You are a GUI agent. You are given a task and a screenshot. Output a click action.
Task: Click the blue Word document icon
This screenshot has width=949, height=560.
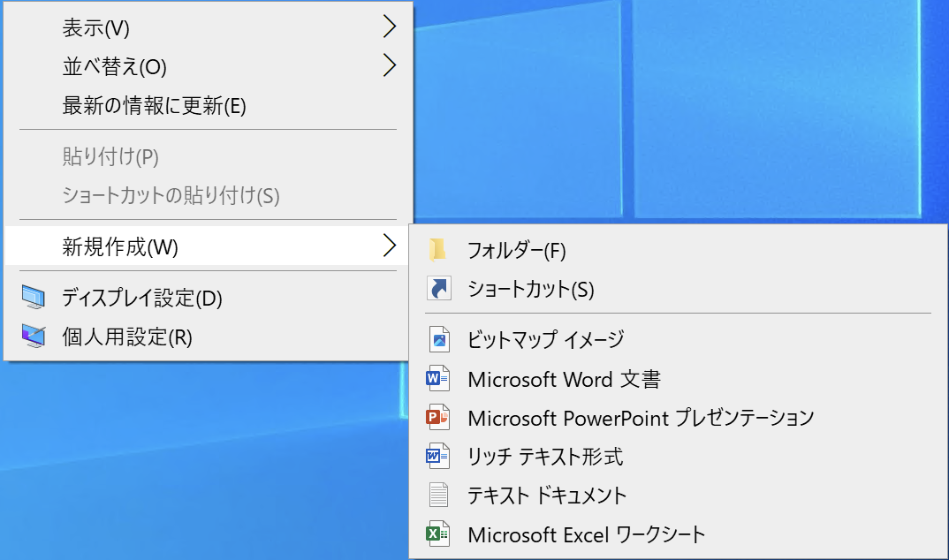(438, 380)
